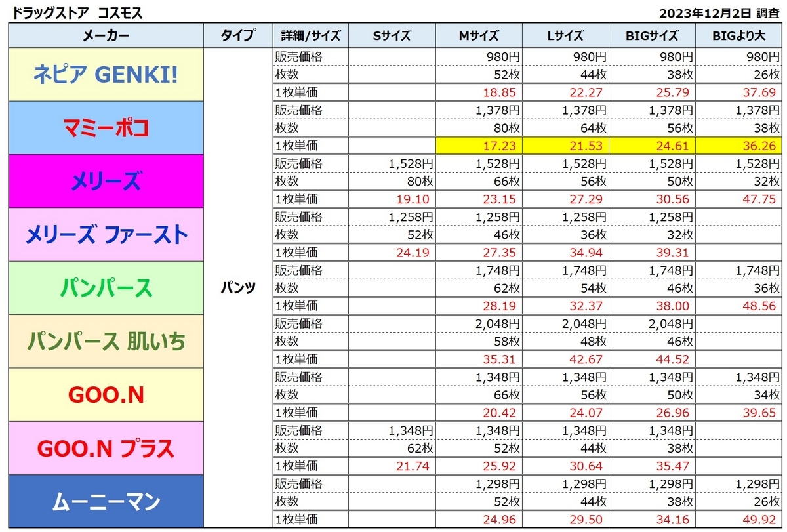Click the 詳細/サイズ column header

pos(310,35)
